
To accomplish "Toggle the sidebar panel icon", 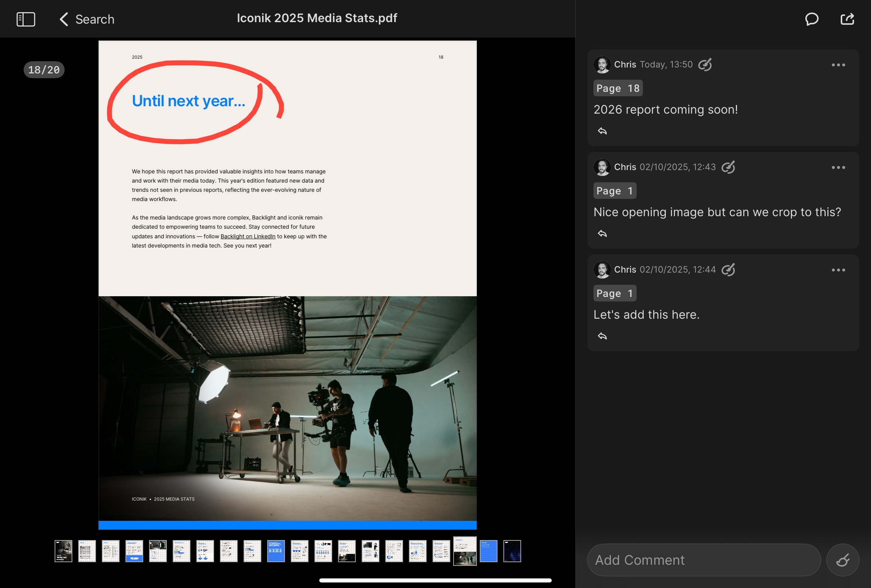I will tap(26, 19).
